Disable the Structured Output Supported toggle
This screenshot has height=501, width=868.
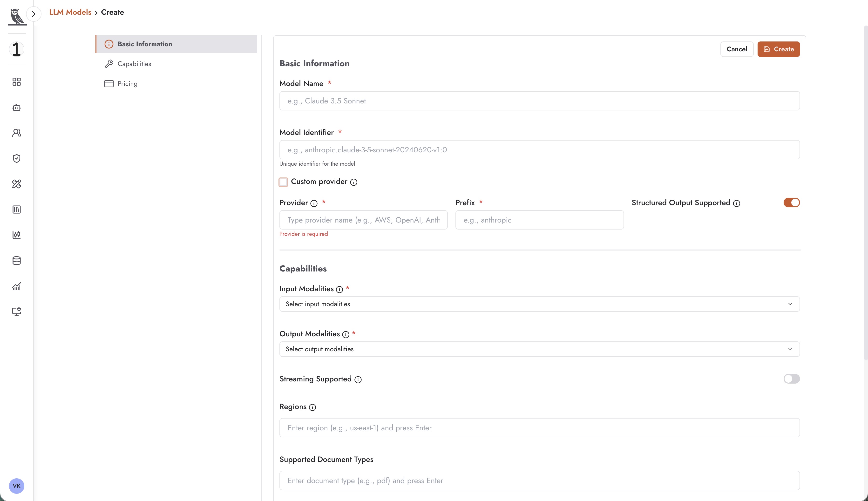[x=792, y=203]
